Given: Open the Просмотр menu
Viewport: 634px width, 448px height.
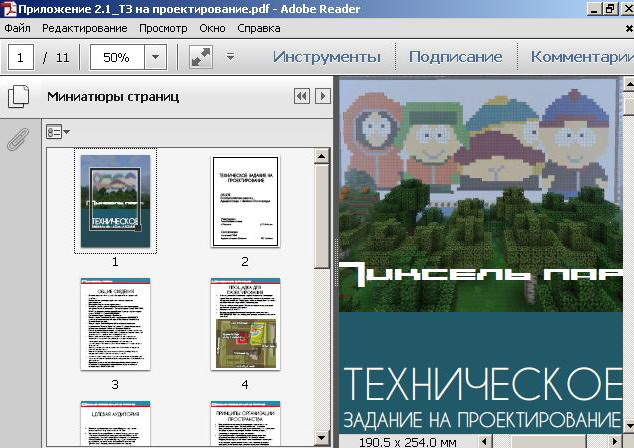Looking at the screenshot, I should pos(163,28).
